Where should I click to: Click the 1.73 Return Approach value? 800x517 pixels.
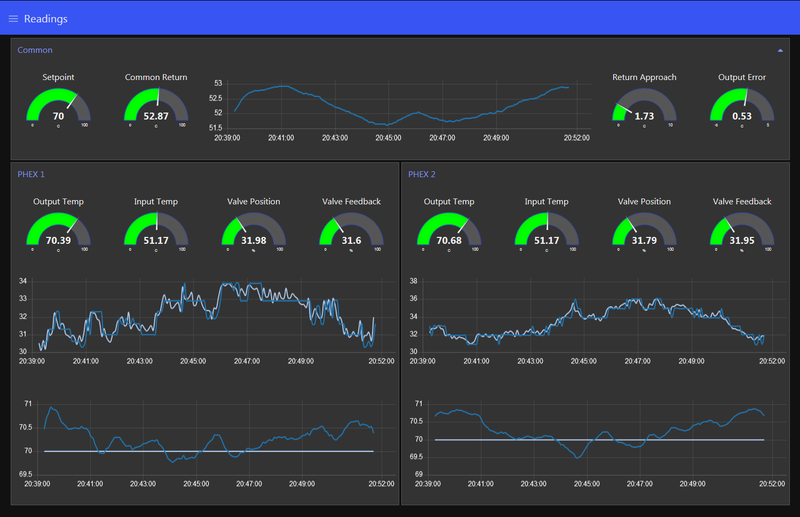coord(644,116)
